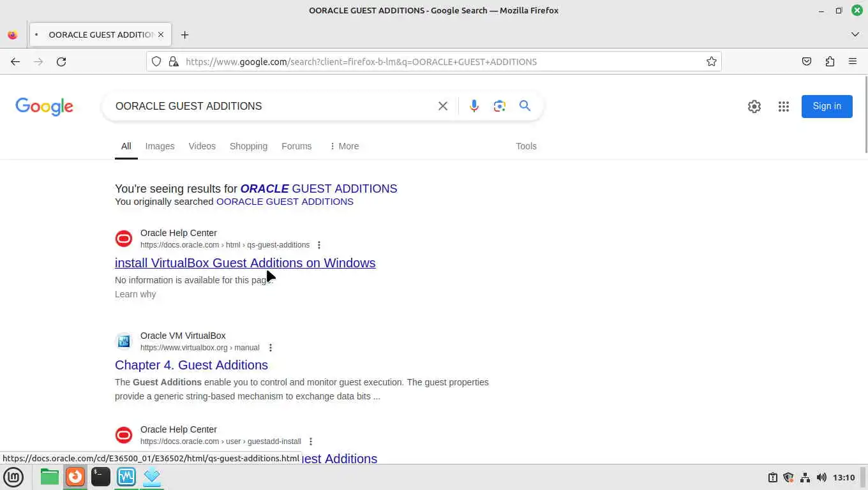Expand the list all tabs chevron
This screenshot has height=490, width=868.
(855, 34)
